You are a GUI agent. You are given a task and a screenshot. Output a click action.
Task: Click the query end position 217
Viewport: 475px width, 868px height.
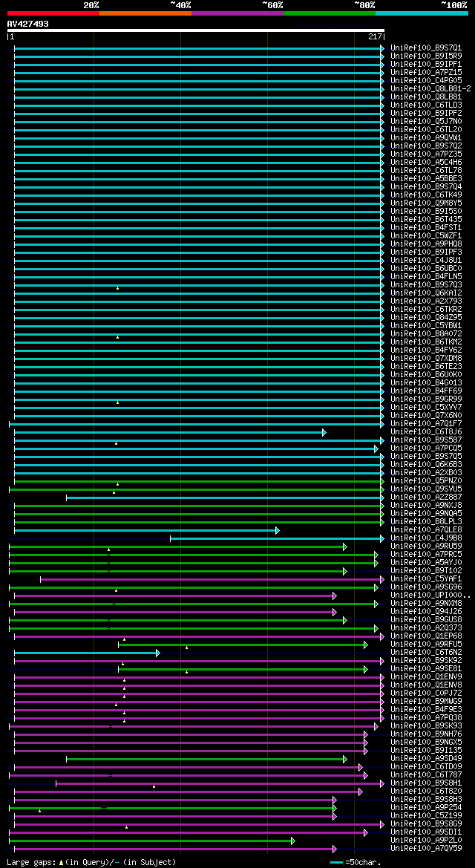pyautogui.click(x=375, y=37)
